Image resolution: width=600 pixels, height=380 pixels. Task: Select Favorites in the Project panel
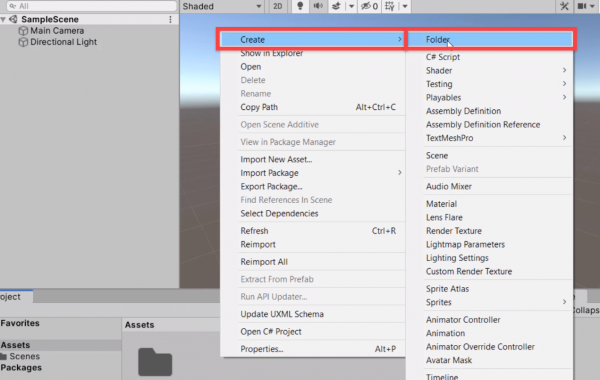tap(20, 323)
